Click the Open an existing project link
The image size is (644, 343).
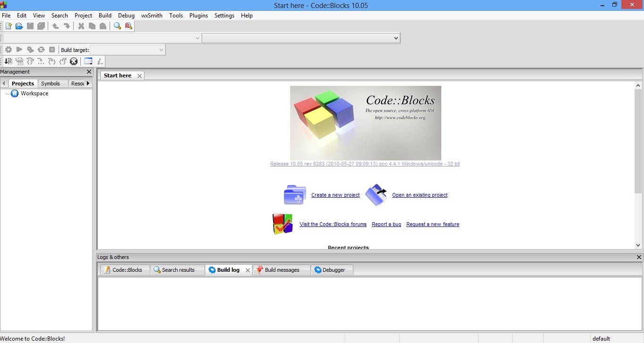coord(420,195)
